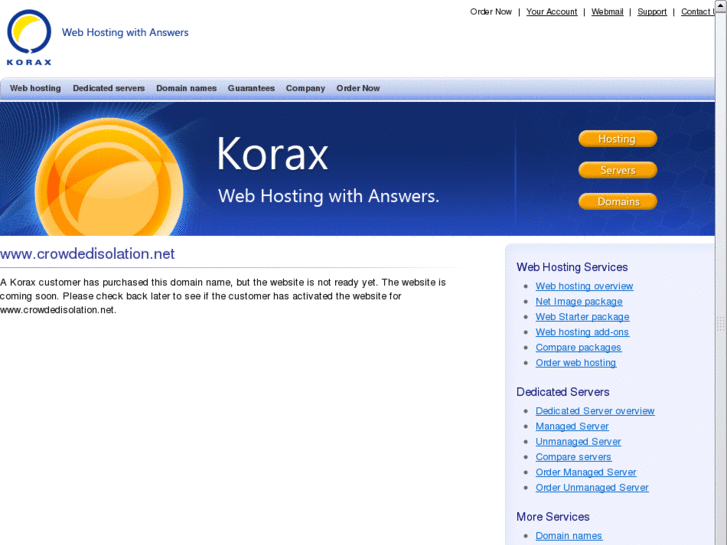Image resolution: width=727 pixels, height=545 pixels.
Task: Click the Dedicated Servers sidebar heading
Action: (x=562, y=392)
